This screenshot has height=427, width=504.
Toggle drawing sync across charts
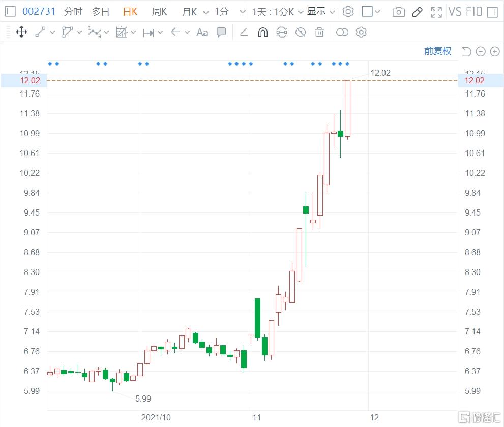click(x=282, y=32)
